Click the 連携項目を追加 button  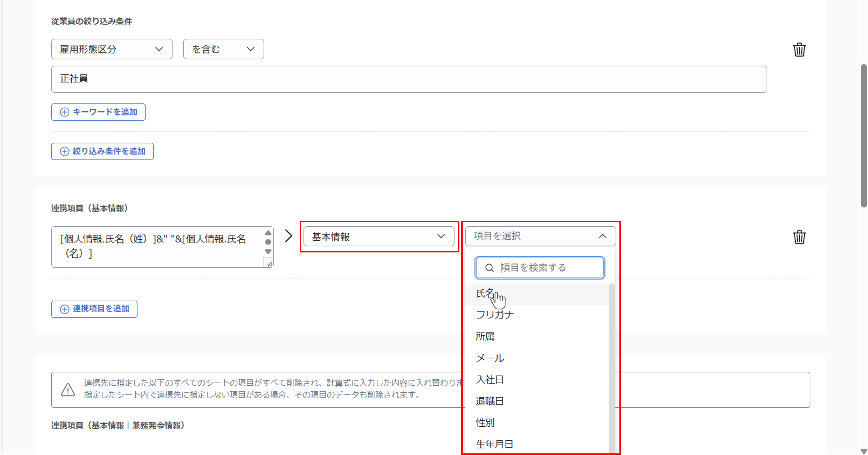tap(94, 309)
